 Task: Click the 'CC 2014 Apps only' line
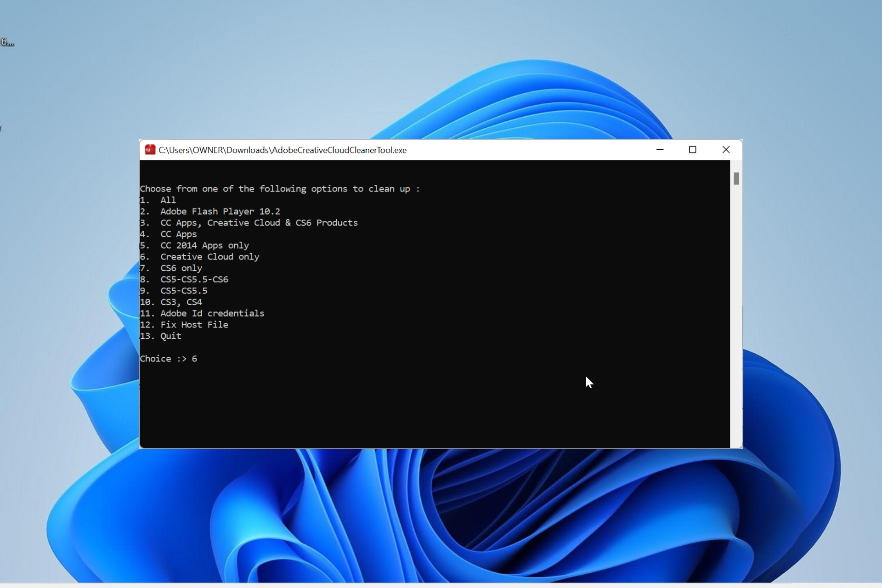204,246
